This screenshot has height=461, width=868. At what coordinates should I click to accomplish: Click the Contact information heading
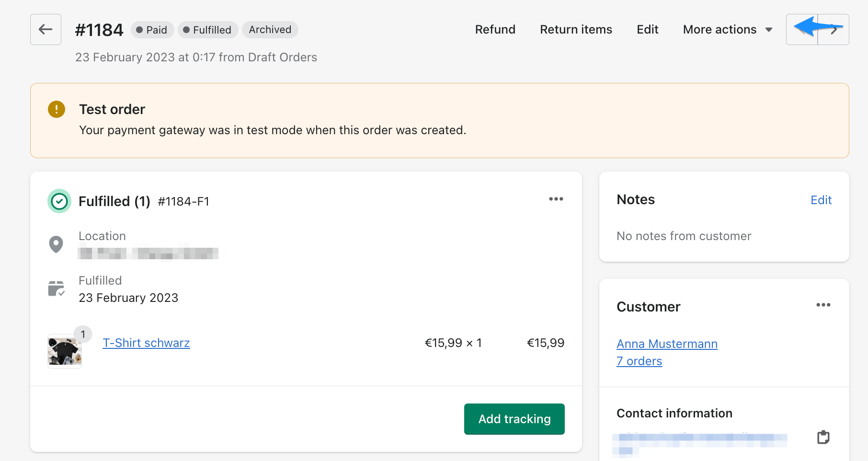[x=674, y=413]
